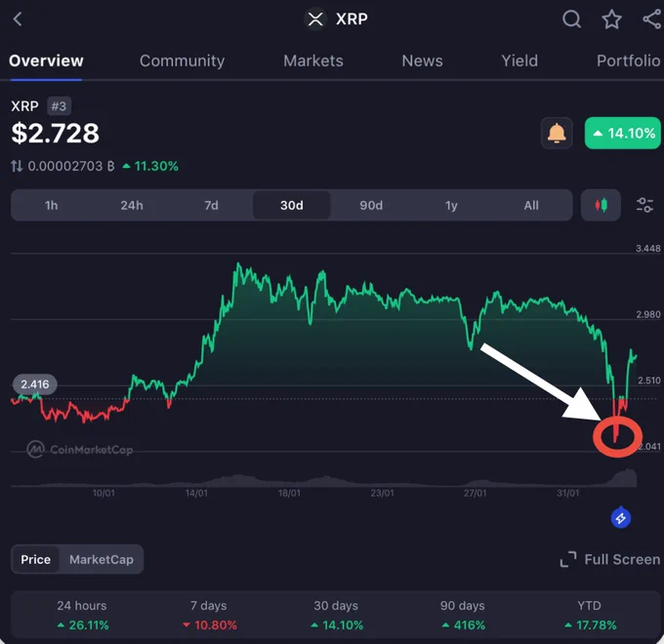664x644 pixels.
Task: Open the Portfolio tab
Action: coord(629,60)
